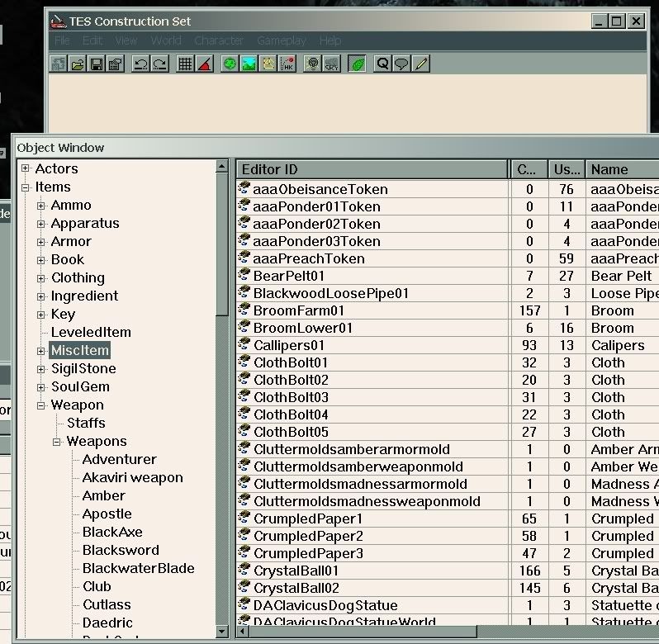The height and width of the screenshot is (644, 659).
Task: Open the quests Q icon
Action: 382,64
